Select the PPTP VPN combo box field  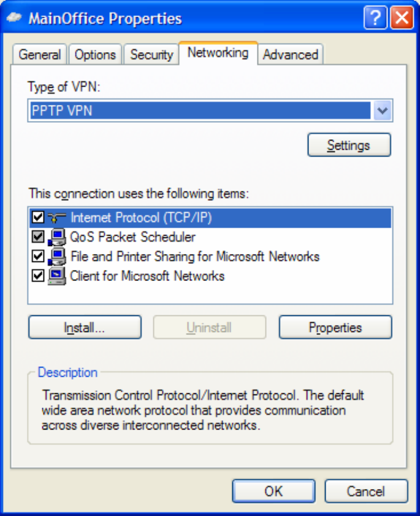pos(200,111)
